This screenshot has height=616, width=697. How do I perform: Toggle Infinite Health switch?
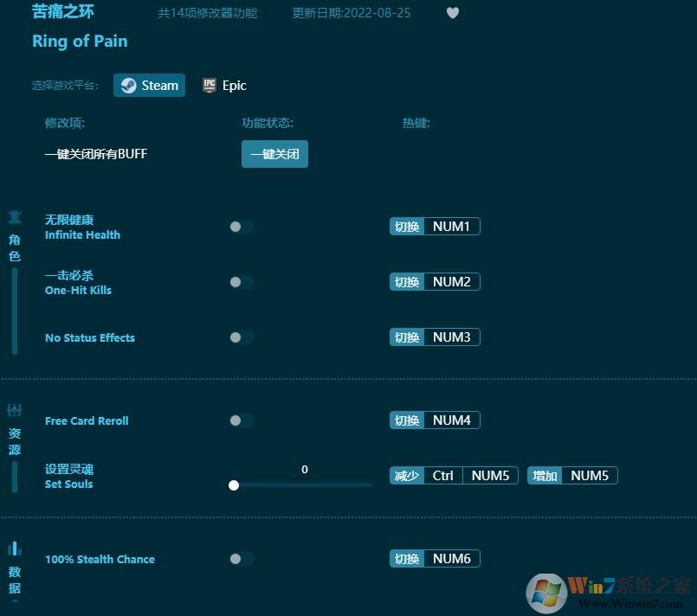242,227
